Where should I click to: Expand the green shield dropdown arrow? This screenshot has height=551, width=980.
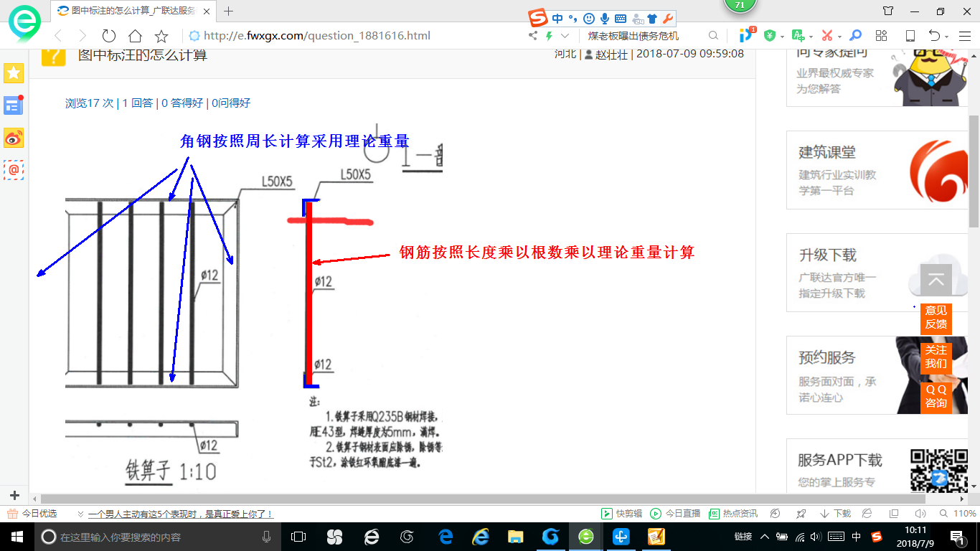pos(781,37)
